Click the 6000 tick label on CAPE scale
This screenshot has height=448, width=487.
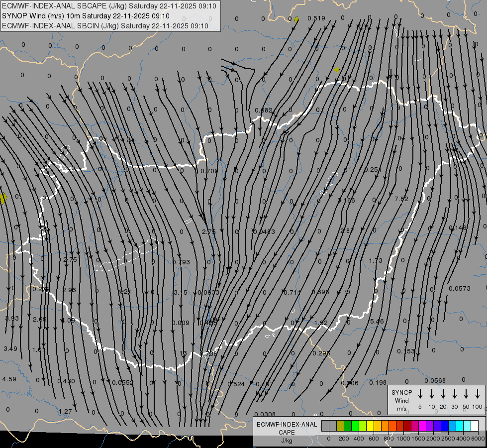(x=478, y=439)
